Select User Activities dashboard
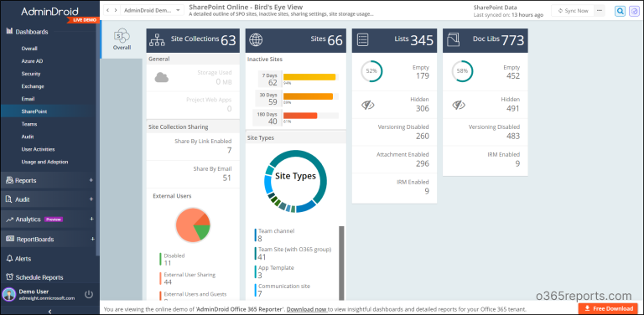The image size is (644, 315). (38, 149)
